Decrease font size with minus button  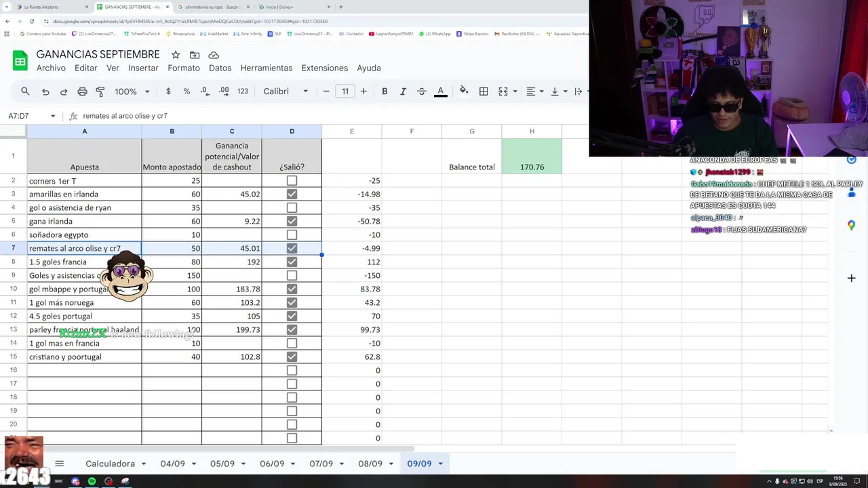pyautogui.click(x=326, y=91)
